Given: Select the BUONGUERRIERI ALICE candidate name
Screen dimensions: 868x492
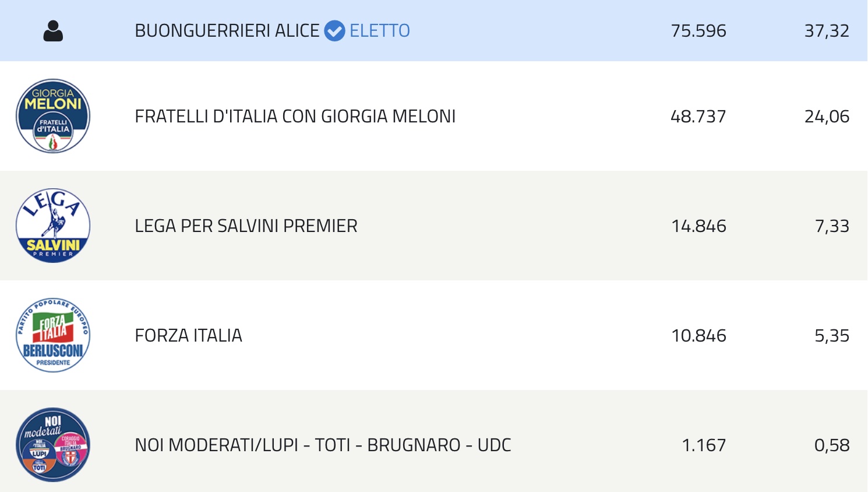Looking at the screenshot, I should tap(227, 30).
